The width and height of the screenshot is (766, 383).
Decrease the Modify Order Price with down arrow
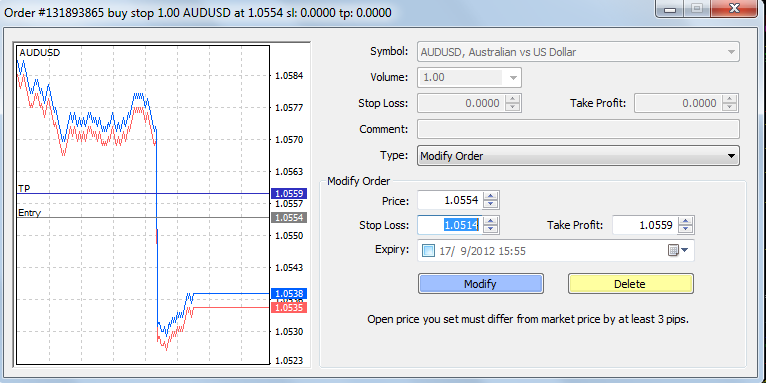(491, 205)
